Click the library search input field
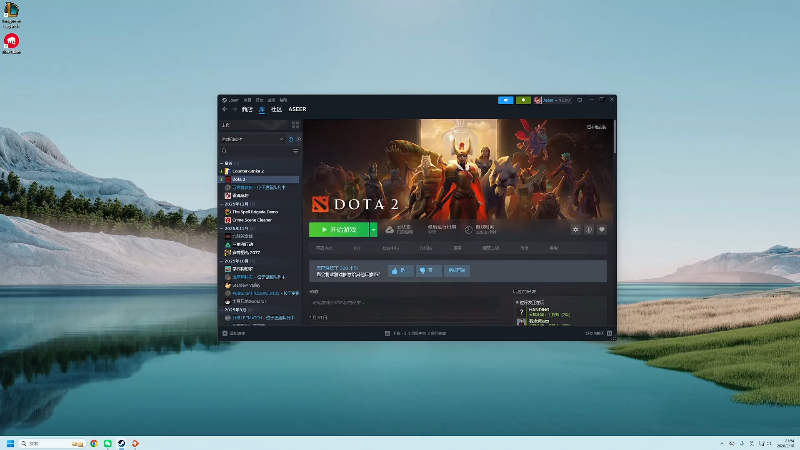Viewport: 800px width, 450px height. 259,151
